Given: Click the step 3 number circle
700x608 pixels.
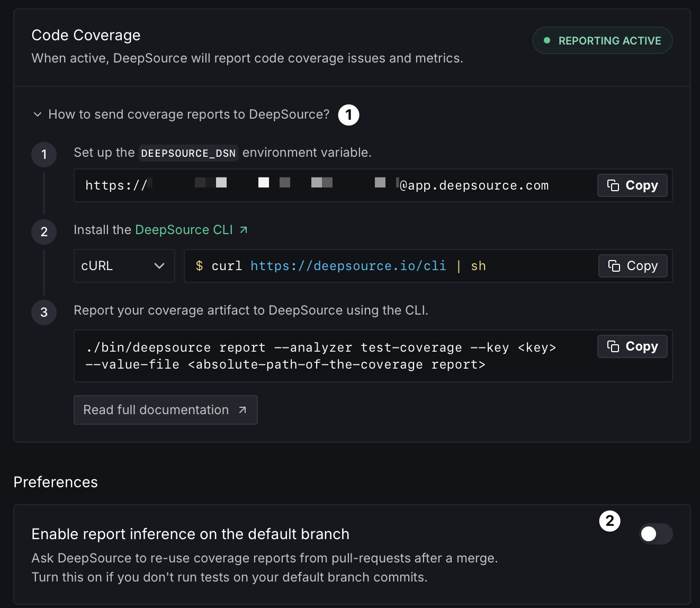Looking at the screenshot, I should (44, 312).
